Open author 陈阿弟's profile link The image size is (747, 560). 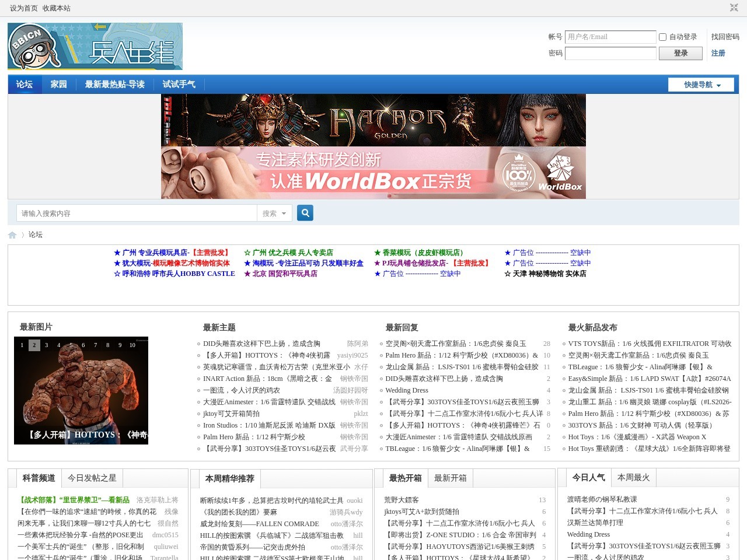358,344
